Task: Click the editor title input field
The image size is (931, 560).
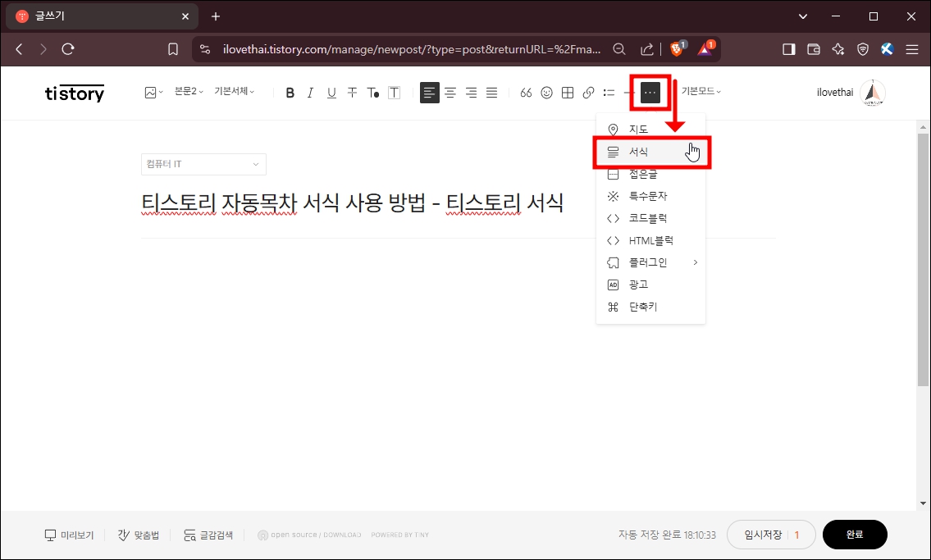Action: point(351,203)
